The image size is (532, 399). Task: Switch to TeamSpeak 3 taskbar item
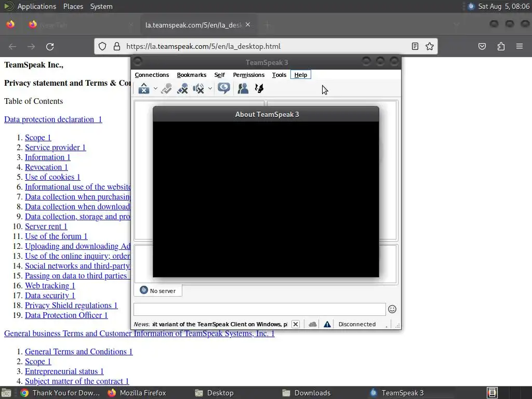[396, 393]
